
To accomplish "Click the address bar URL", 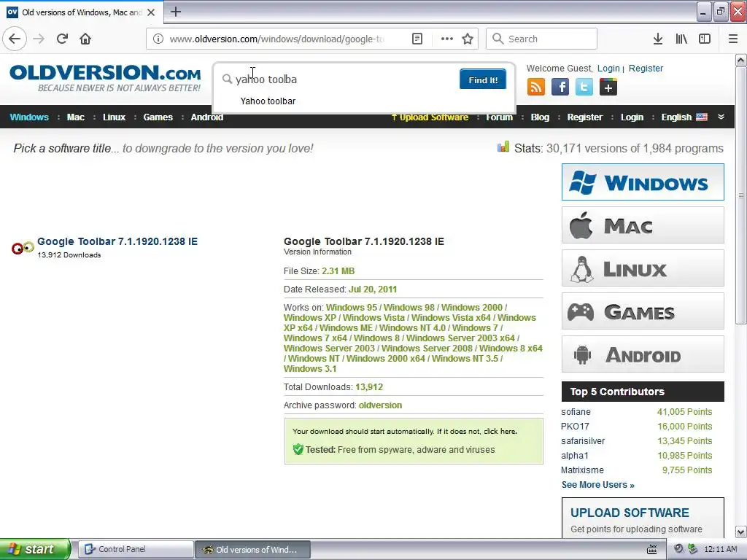I will click(276, 39).
